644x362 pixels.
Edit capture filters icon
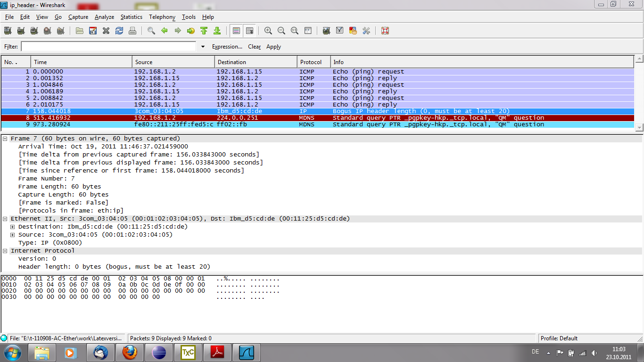[x=326, y=31]
